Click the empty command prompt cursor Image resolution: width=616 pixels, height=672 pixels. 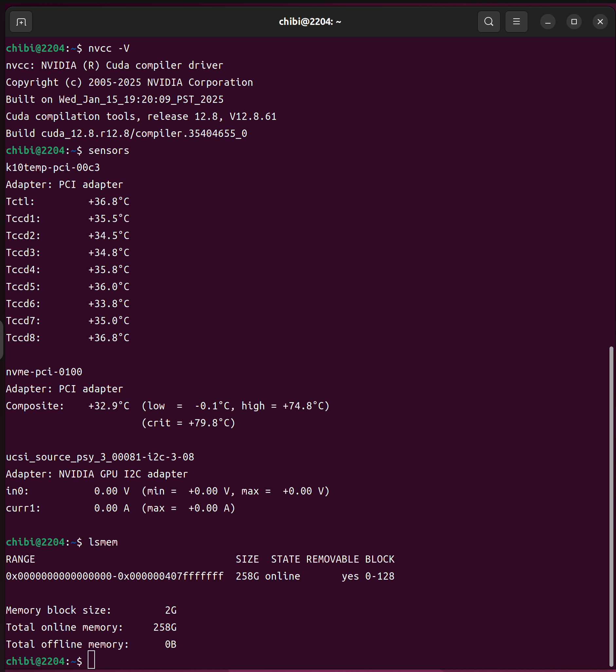tap(91, 660)
